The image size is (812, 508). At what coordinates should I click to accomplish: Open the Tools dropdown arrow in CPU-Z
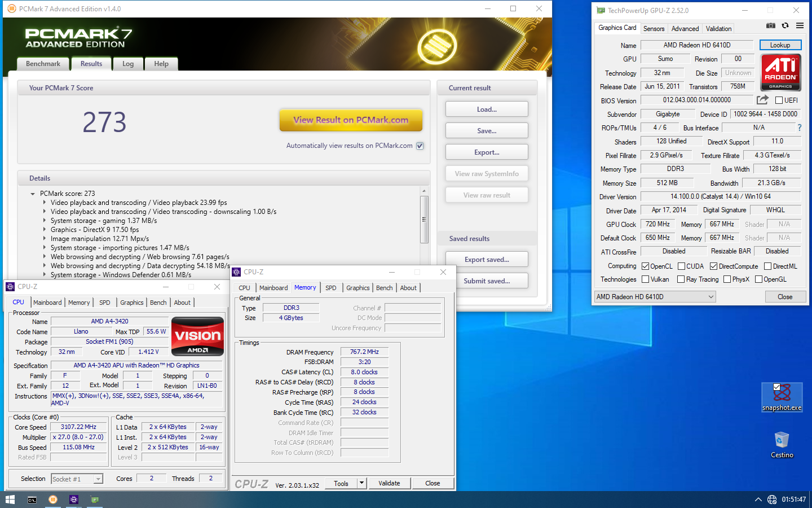click(361, 483)
